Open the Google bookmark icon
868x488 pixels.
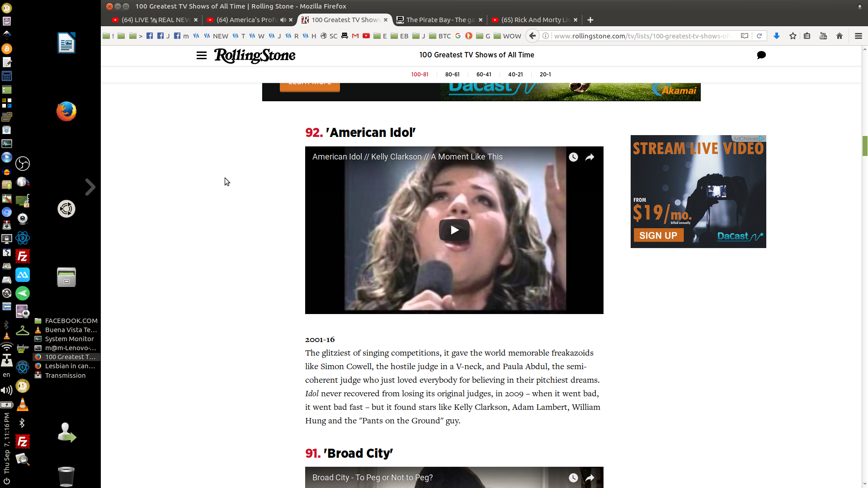458,36
